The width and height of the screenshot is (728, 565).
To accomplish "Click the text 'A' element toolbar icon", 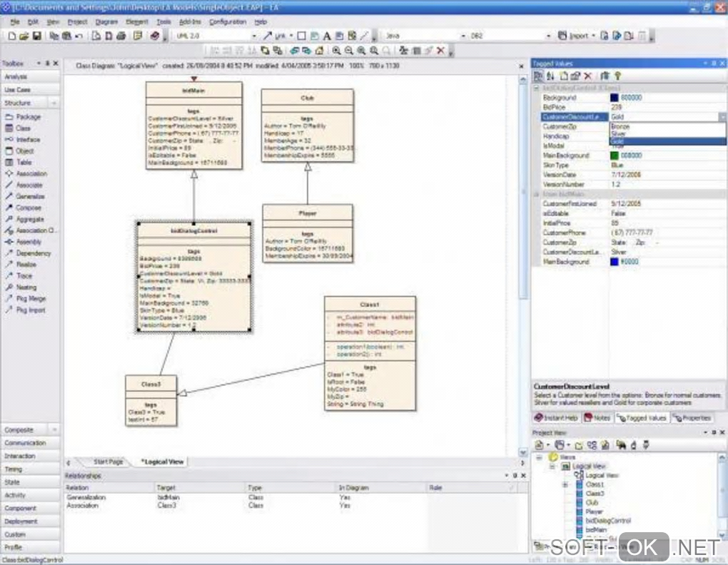I will click(327, 36).
